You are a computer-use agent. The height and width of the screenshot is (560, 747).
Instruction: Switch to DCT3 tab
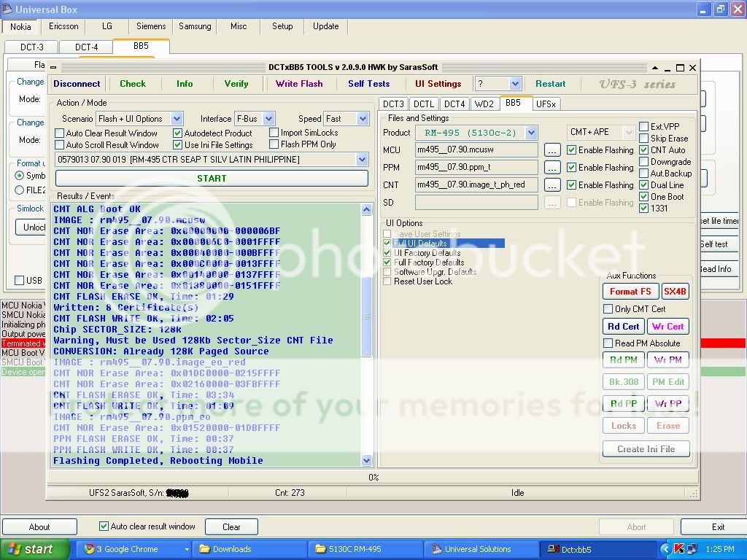pyautogui.click(x=393, y=104)
